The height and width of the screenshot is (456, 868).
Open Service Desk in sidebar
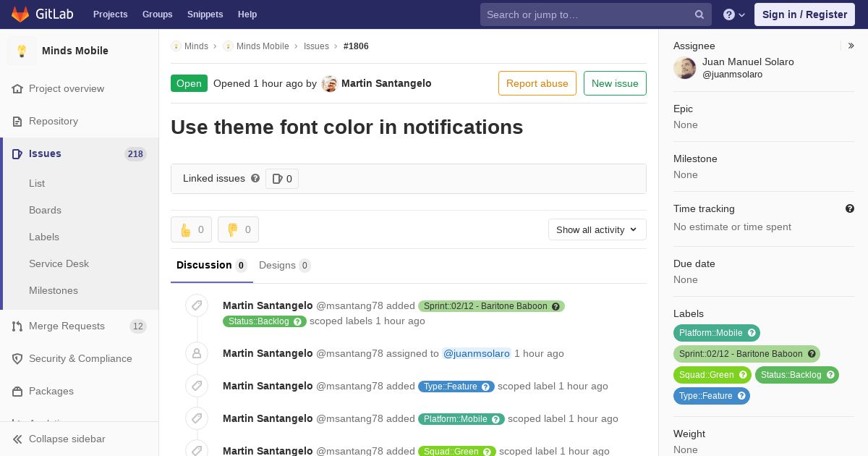[x=59, y=263]
